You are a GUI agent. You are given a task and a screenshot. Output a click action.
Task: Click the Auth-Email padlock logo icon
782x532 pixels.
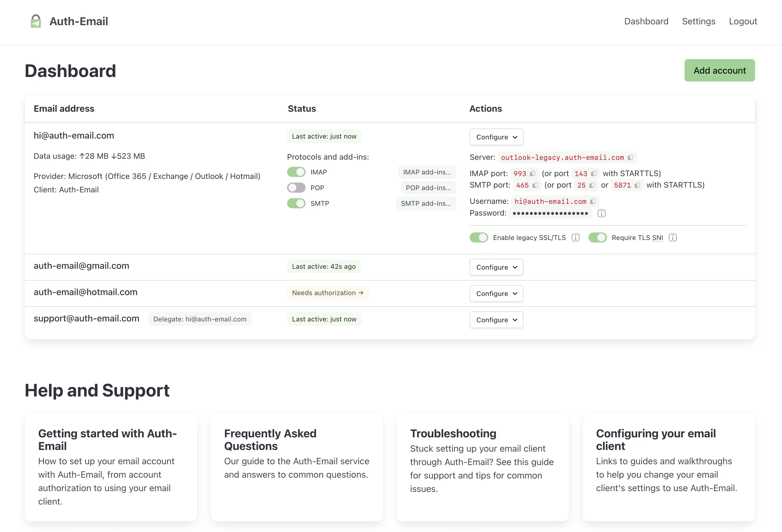(36, 21)
